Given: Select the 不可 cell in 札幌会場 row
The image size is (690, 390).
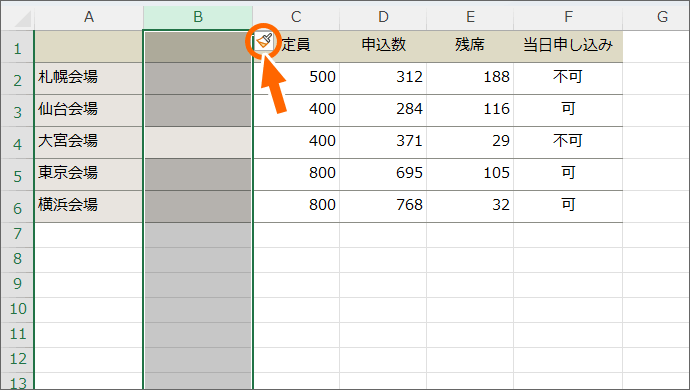Looking at the screenshot, I should [568, 78].
